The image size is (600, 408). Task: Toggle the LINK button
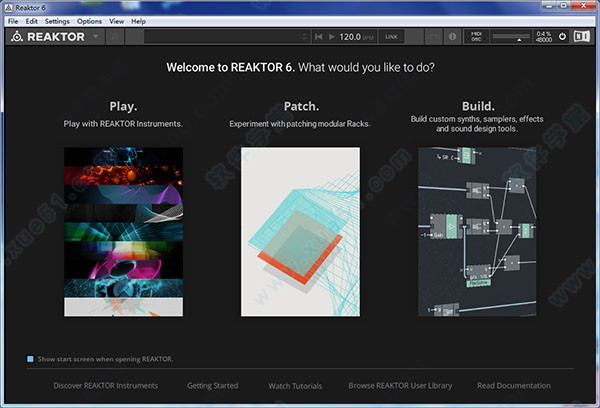click(391, 37)
